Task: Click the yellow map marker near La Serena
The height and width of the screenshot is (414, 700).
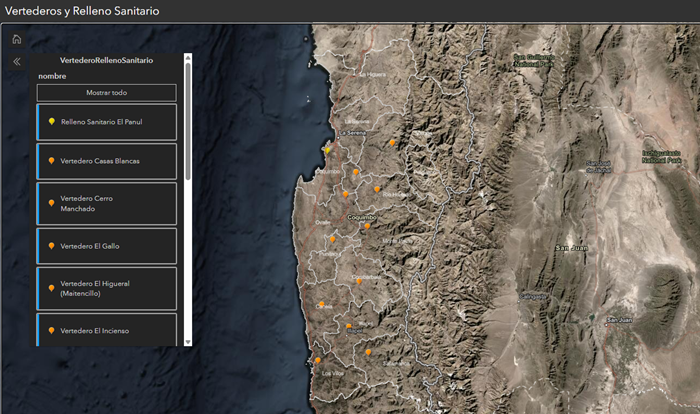Action: coord(328,151)
